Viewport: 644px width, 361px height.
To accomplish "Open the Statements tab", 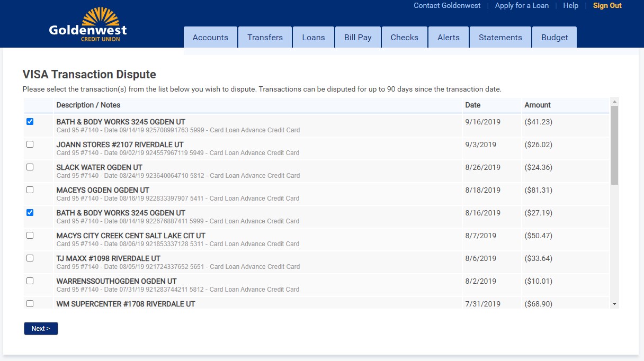I will pos(500,38).
